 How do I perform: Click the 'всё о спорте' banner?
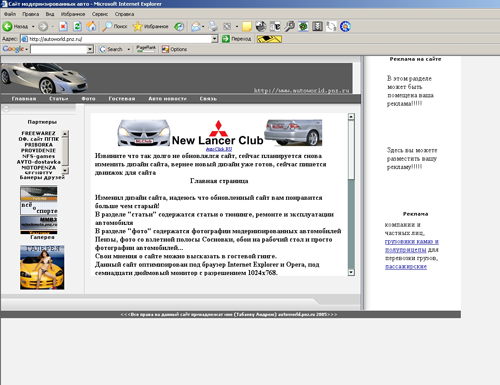click(x=39, y=208)
